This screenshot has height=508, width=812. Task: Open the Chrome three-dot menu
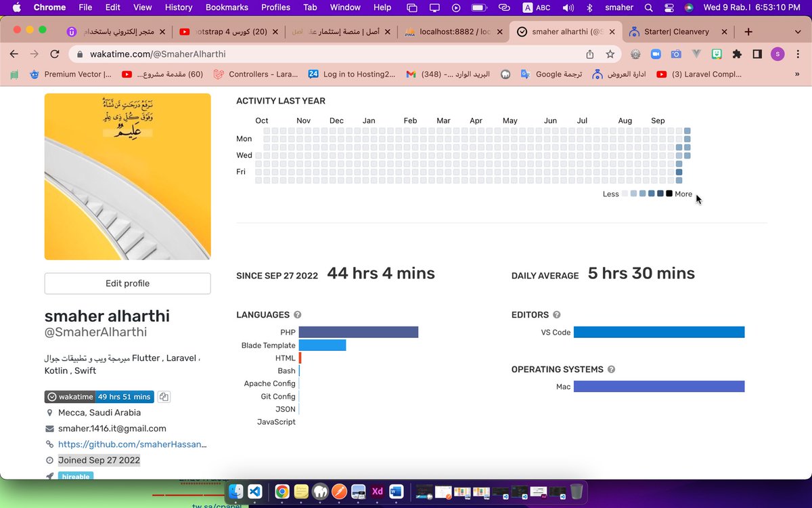tap(798, 54)
